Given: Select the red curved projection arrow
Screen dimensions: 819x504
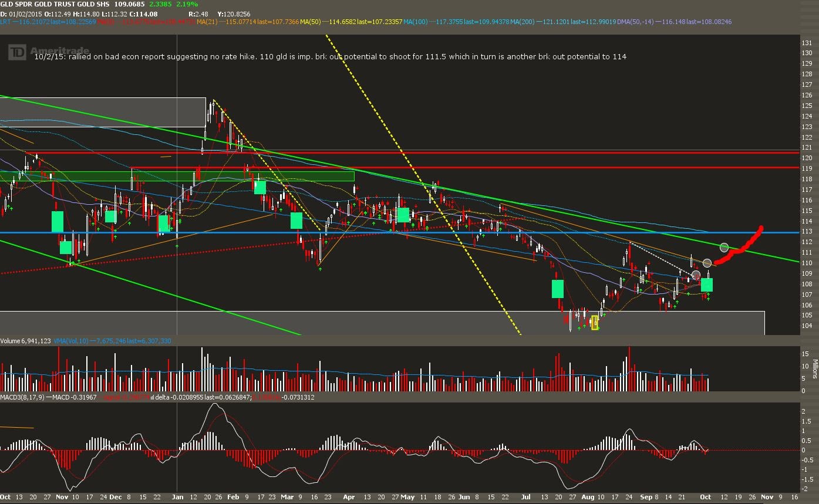Looking at the screenshot, I should [x=738, y=246].
